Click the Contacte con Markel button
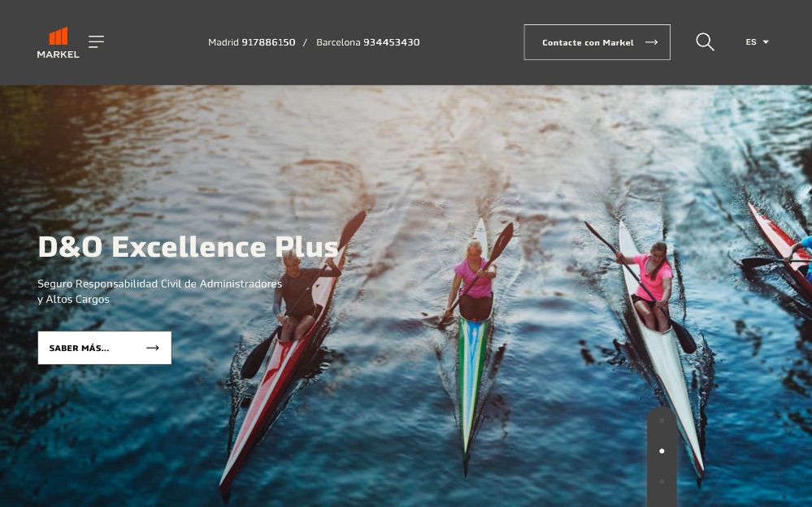This screenshot has height=507, width=812. pyautogui.click(x=597, y=42)
